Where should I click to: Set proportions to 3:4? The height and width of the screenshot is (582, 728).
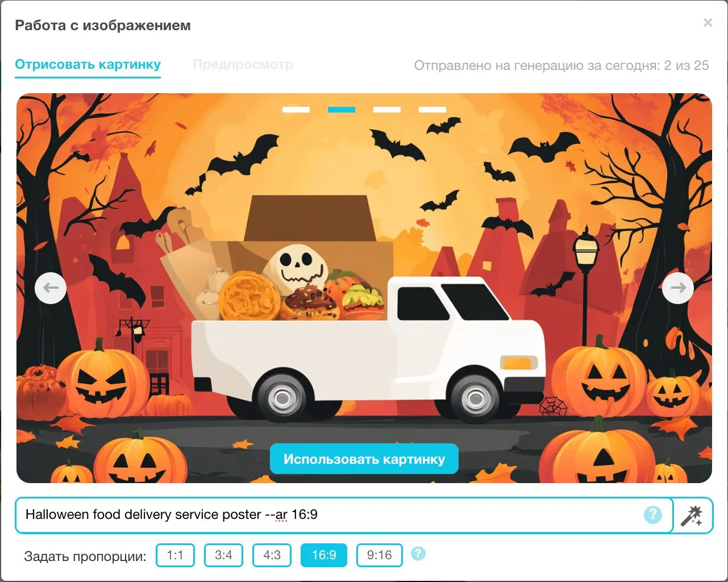(x=223, y=555)
